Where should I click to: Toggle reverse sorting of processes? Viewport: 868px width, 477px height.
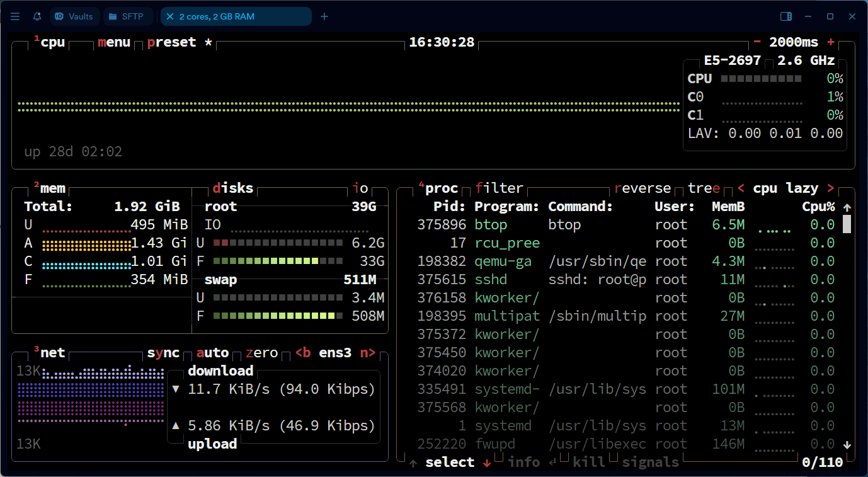point(642,188)
